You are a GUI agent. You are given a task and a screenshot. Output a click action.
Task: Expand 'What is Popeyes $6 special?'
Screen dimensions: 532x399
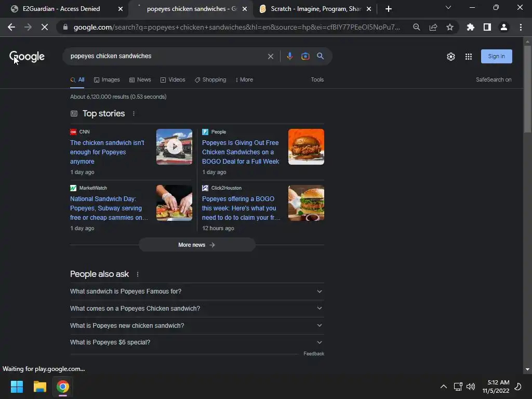(197, 342)
